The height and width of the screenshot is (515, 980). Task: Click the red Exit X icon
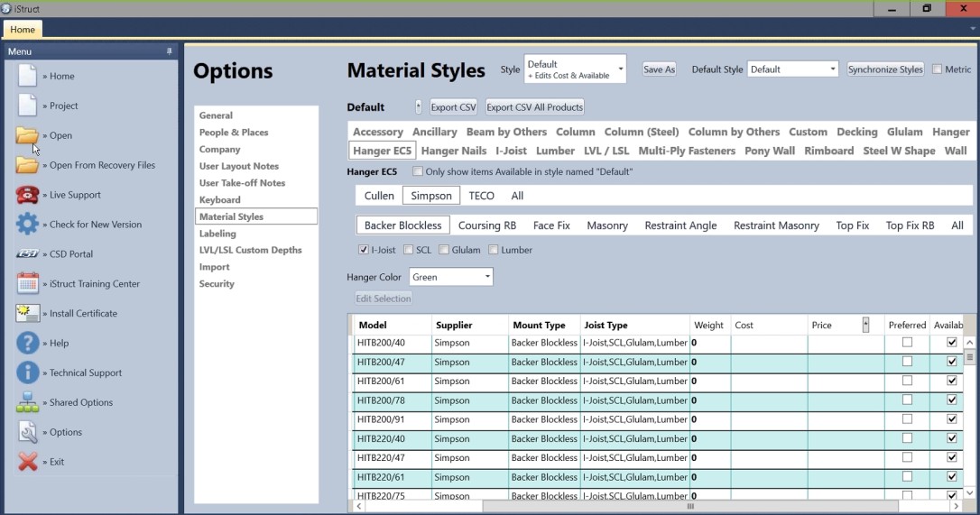[x=27, y=462]
